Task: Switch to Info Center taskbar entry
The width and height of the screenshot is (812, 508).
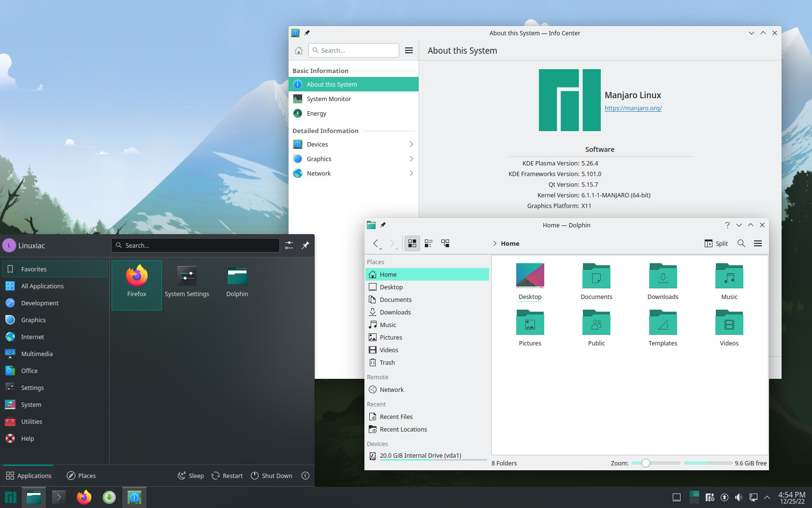Action: coord(134,497)
